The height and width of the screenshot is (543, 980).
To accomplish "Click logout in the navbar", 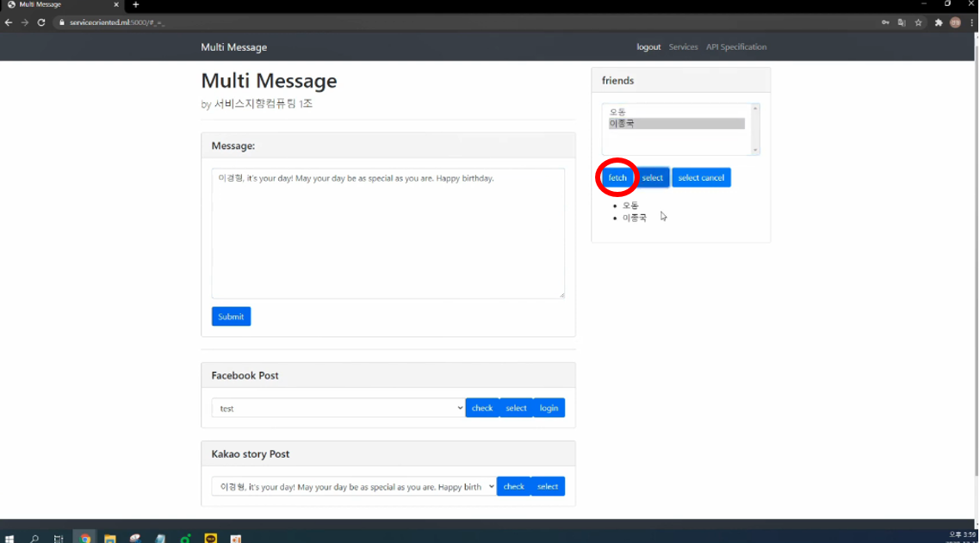I will (x=648, y=46).
